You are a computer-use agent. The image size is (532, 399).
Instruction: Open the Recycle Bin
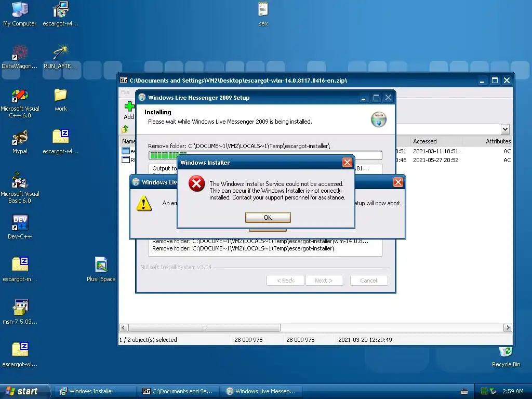506,356
